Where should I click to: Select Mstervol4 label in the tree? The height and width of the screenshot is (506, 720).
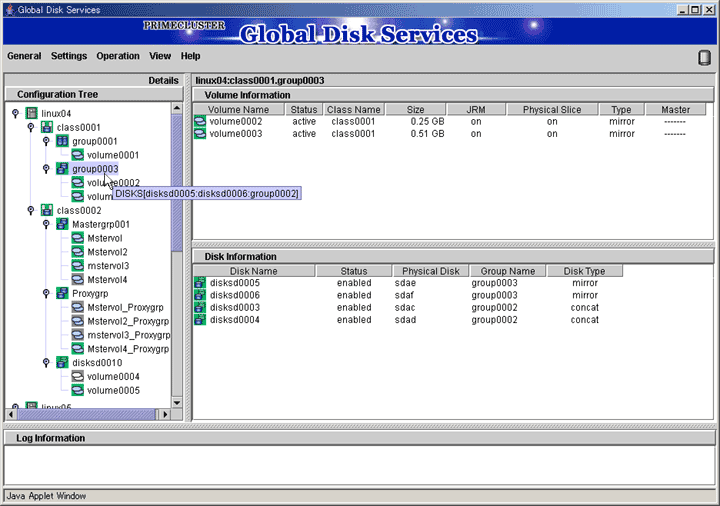(x=107, y=280)
